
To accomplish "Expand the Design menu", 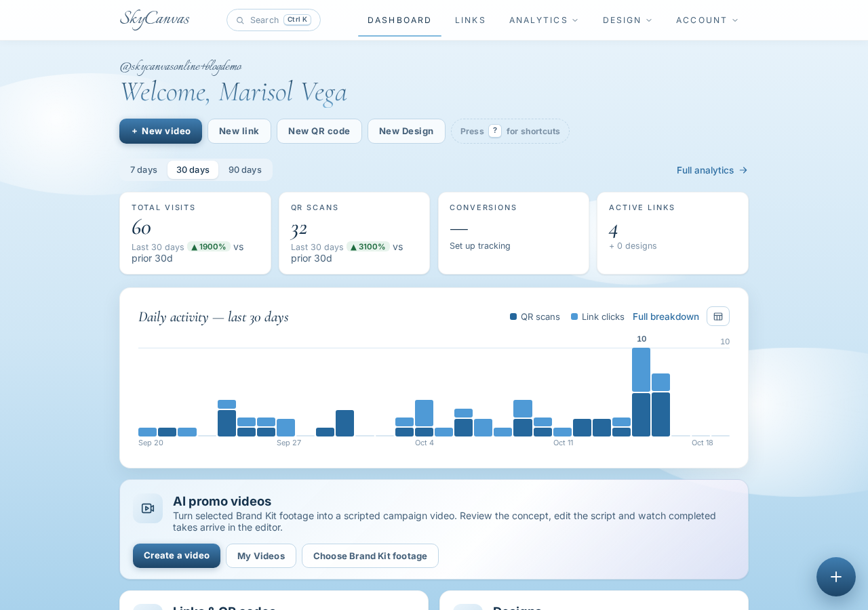I will [x=627, y=20].
